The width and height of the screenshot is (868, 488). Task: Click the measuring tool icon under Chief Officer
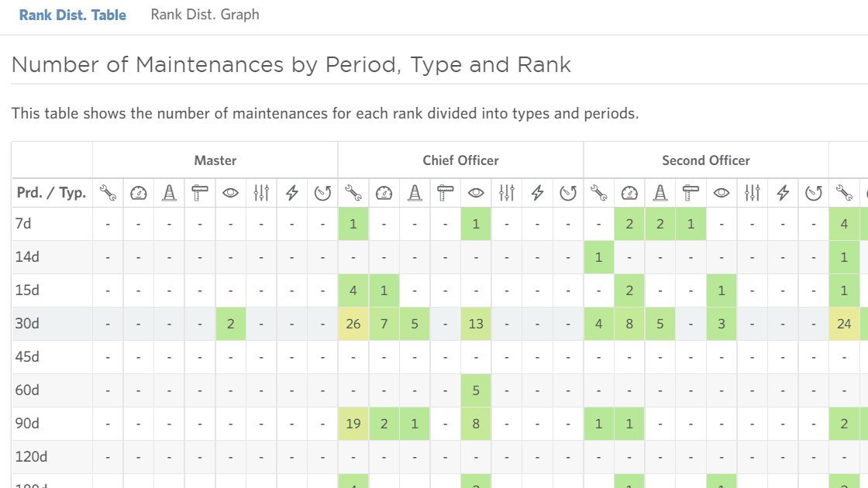click(x=445, y=193)
